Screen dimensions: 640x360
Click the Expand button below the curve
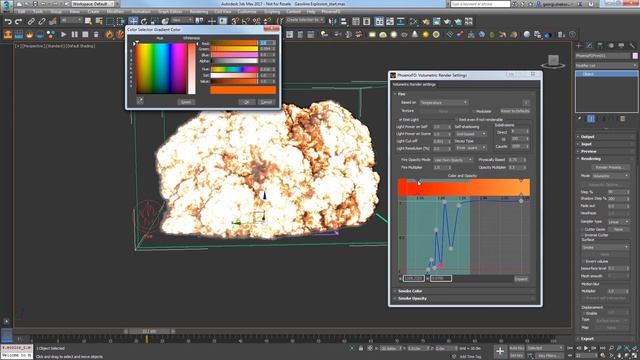pos(521,279)
